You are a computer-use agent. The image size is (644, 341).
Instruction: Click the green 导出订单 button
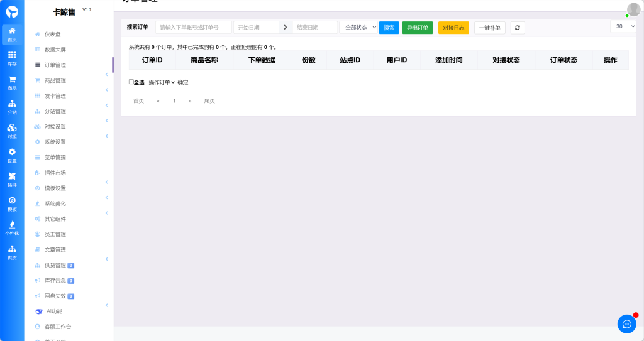[x=418, y=28]
